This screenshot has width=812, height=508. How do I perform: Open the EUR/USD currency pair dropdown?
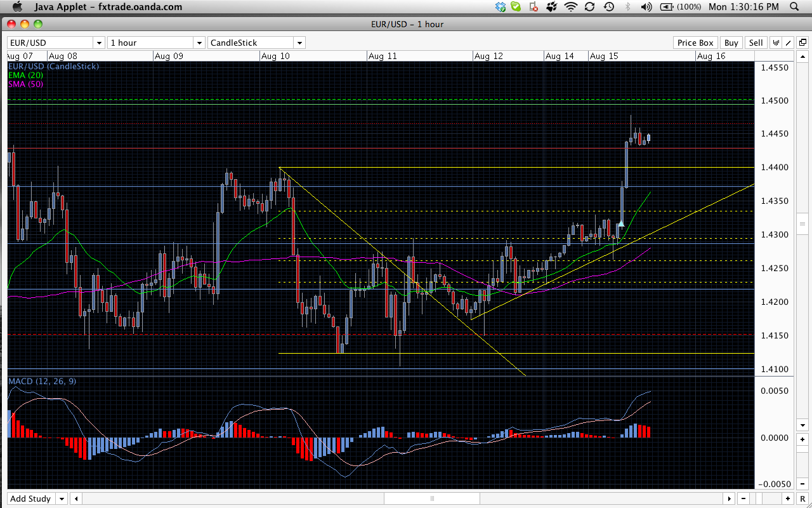click(x=56, y=43)
